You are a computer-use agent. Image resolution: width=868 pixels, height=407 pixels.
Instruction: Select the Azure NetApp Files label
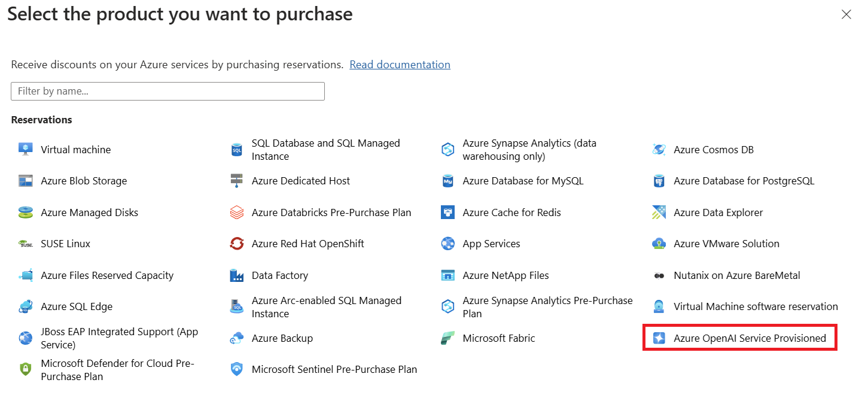[505, 275]
